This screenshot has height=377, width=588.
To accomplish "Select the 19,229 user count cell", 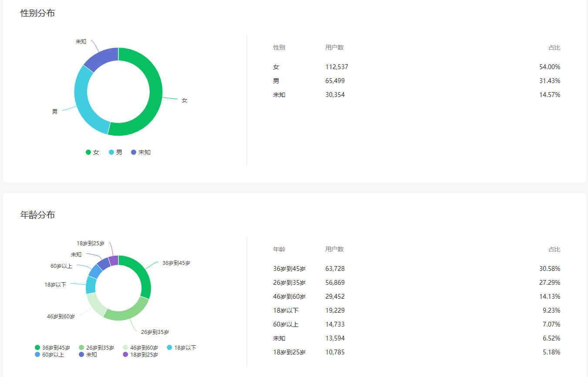I will [335, 310].
